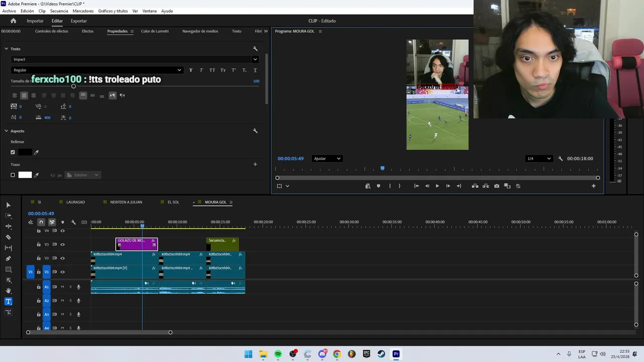Center align the text

coord(24,96)
